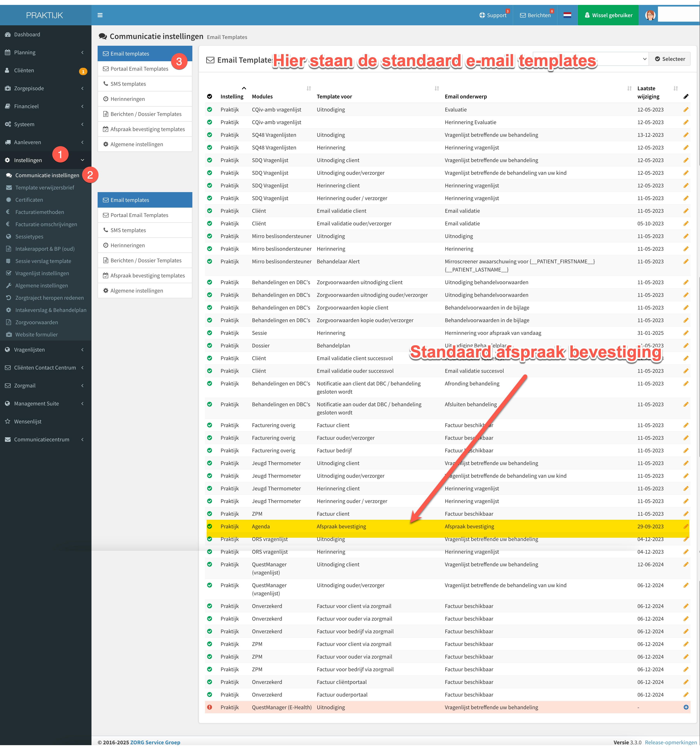Sort table by Laatste wijziging column
Image resolution: width=700 pixels, height=748 pixels.
[658, 92]
